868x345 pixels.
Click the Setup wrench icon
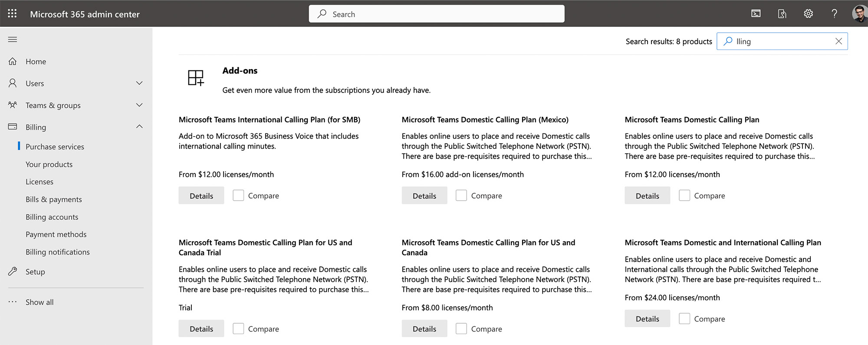[13, 271]
